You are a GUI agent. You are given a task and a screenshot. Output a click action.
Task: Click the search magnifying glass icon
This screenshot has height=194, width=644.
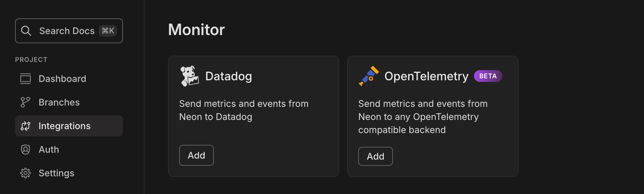26,30
